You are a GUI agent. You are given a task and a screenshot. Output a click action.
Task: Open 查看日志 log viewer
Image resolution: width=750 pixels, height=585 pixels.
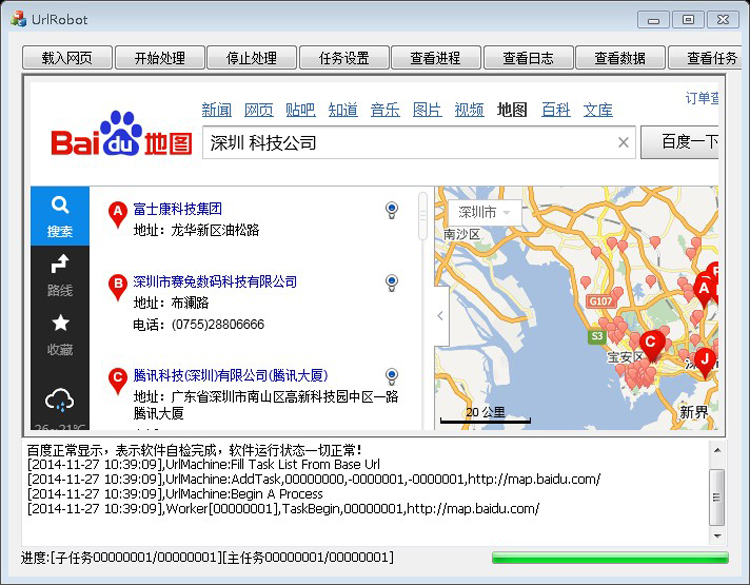[528, 58]
